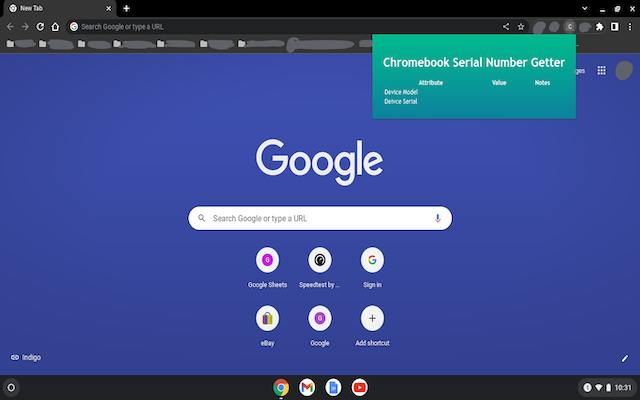Open the Extensions puzzle-piece menu
Viewport: 640px width, 400px height.
pyautogui.click(x=599, y=27)
